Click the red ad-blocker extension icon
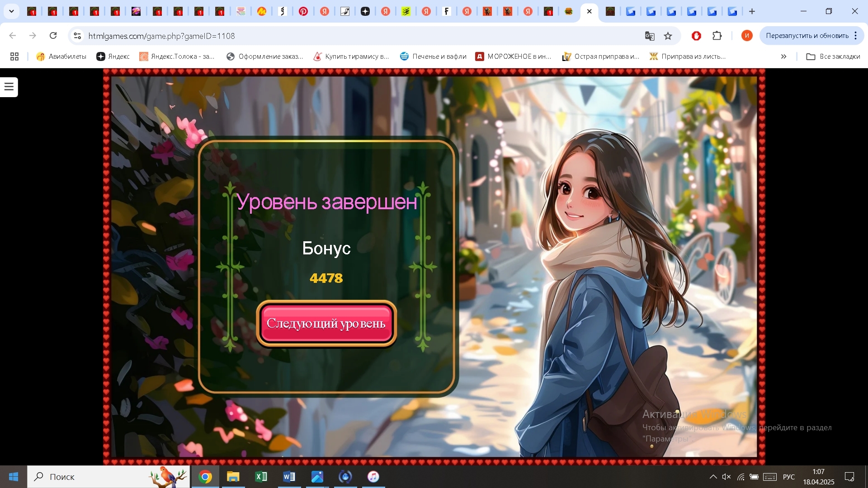868x488 pixels. (x=696, y=36)
